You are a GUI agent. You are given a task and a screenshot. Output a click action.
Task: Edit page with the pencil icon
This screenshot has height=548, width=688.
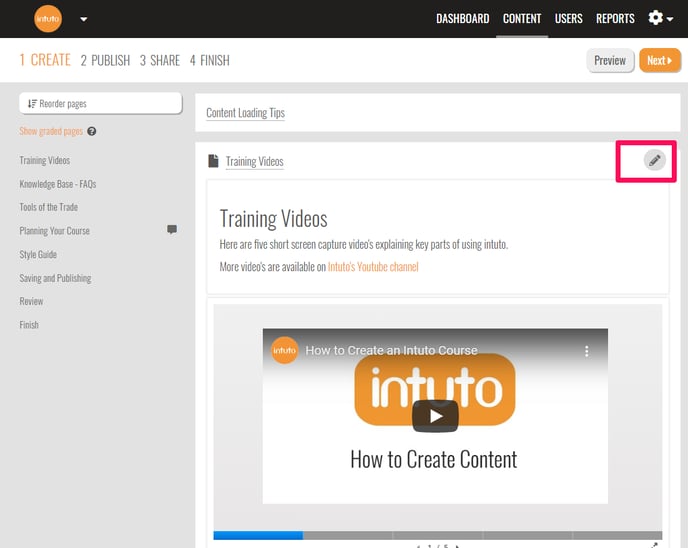(x=654, y=160)
